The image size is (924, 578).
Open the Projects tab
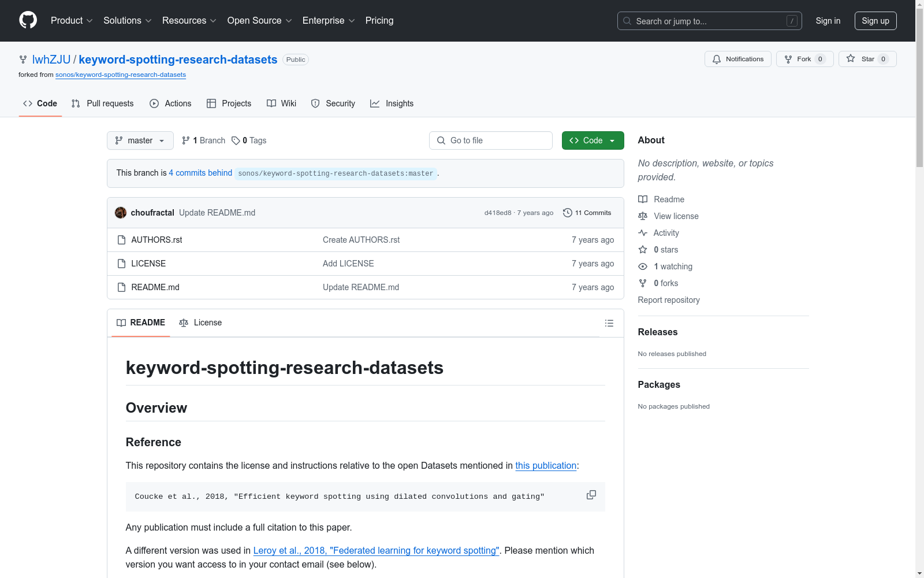tap(229, 103)
